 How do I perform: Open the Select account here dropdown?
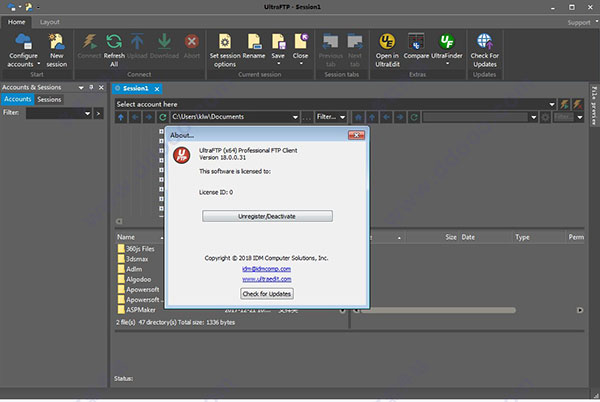[552, 104]
